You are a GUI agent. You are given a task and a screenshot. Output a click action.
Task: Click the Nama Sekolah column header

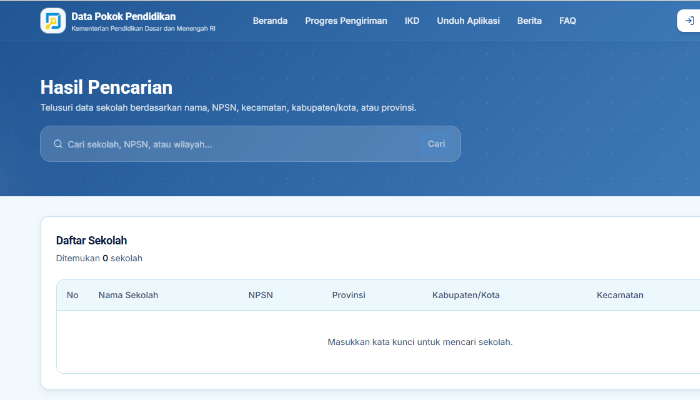click(x=128, y=295)
